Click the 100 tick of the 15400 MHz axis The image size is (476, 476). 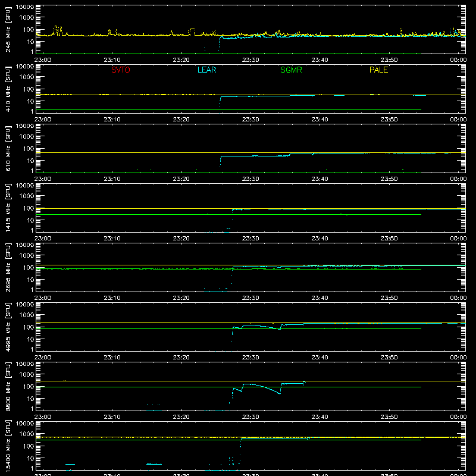click(x=29, y=446)
